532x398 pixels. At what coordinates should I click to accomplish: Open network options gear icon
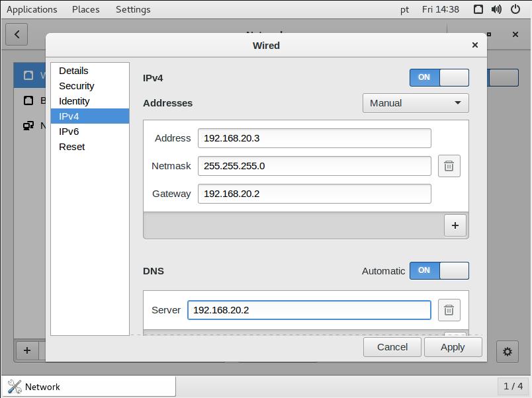click(508, 351)
